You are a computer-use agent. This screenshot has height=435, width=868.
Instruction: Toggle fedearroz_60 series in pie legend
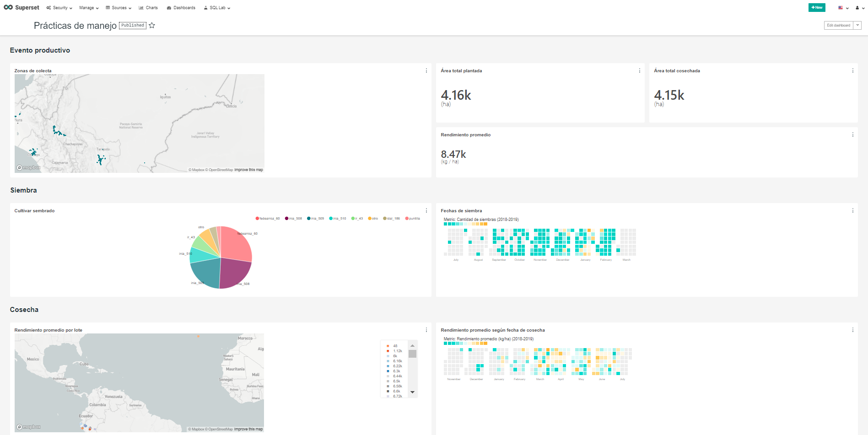tap(268, 218)
